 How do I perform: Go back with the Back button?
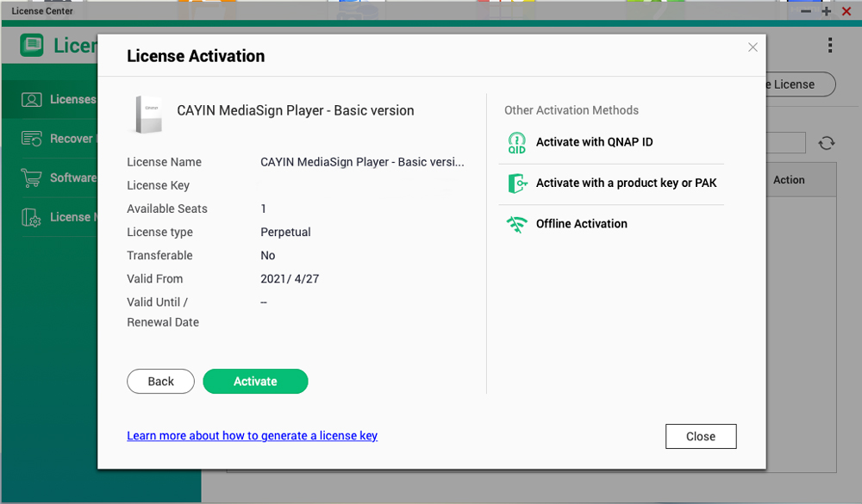(160, 382)
